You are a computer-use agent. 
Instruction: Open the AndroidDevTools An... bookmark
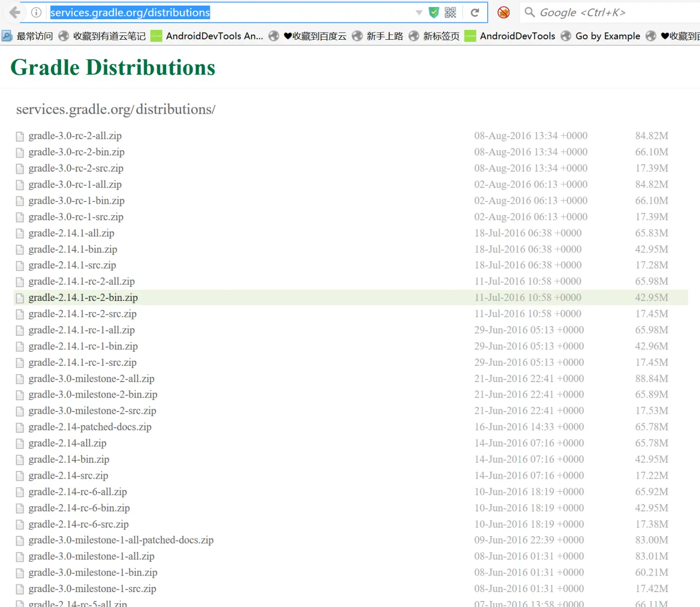[207, 36]
